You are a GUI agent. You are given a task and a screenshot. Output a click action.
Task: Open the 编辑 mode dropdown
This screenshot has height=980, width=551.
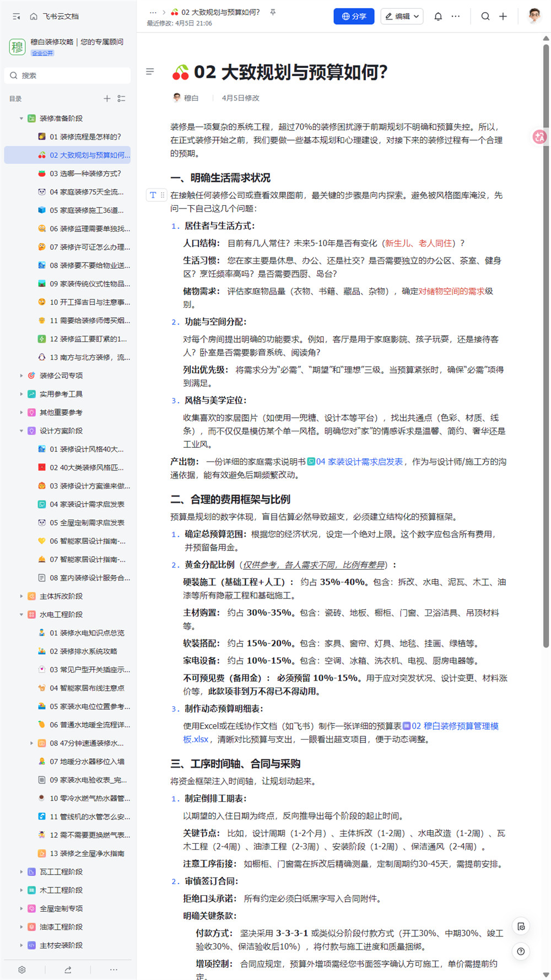coord(402,17)
